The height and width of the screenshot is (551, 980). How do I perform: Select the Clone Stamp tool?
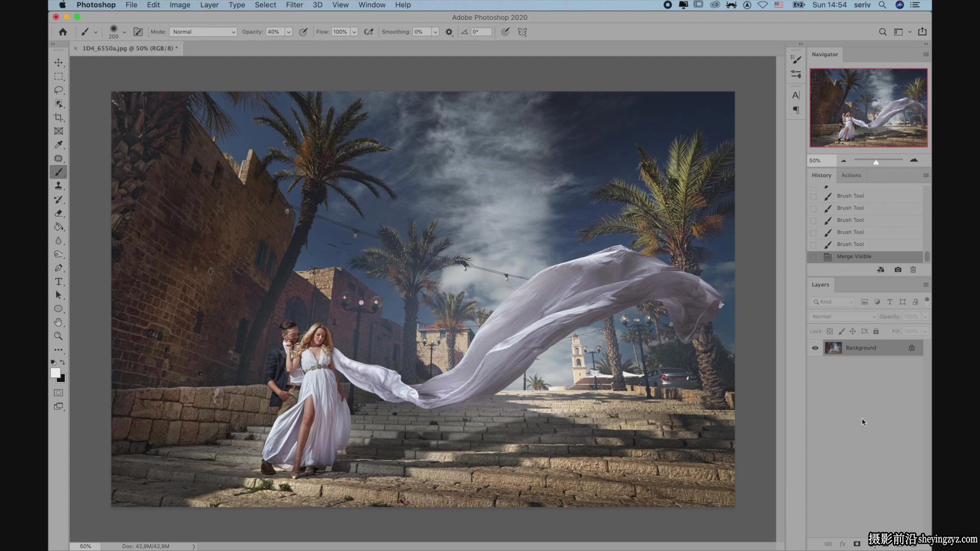(59, 186)
